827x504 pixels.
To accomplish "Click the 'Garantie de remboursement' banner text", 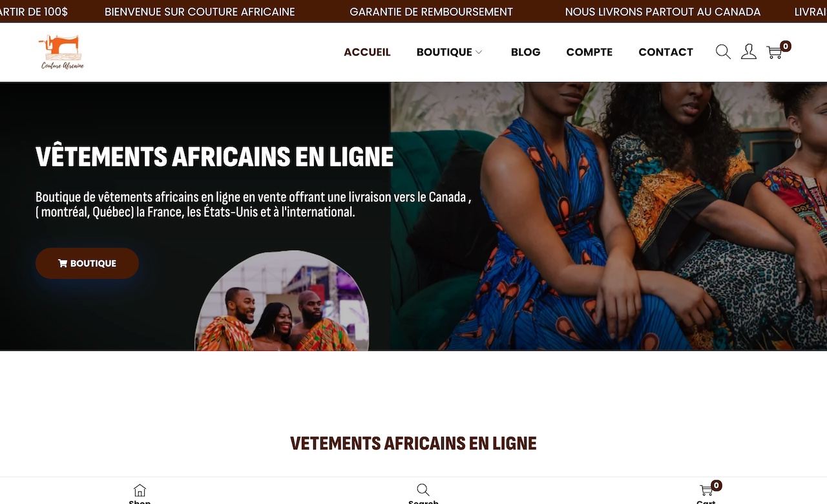I will 431,12.
